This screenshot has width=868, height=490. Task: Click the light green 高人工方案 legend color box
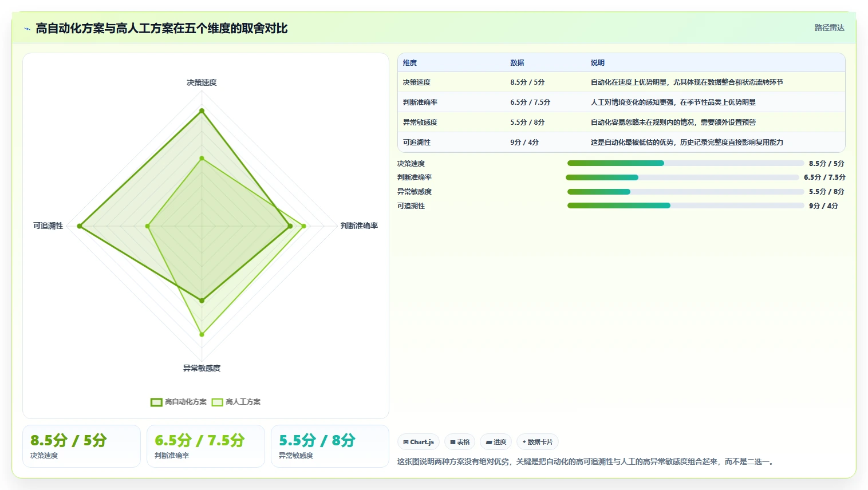tap(217, 402)
